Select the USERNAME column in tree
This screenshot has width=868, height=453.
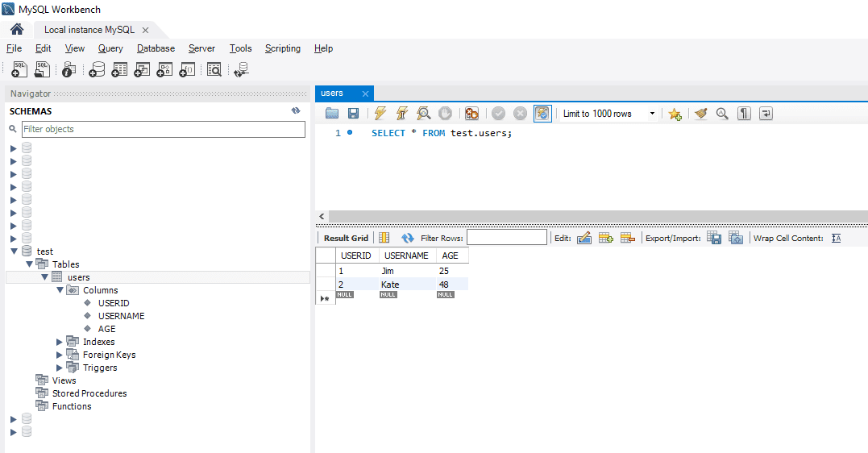(121, 316)
